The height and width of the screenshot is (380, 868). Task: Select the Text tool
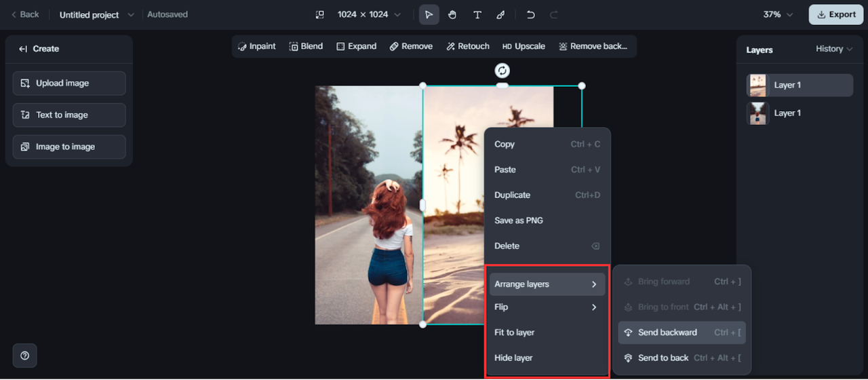pos(477,14)
